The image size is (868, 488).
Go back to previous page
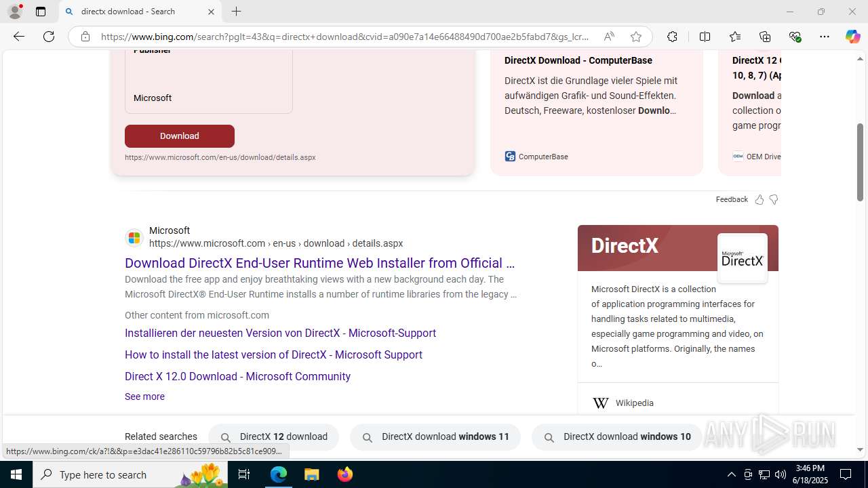coord(19,37)
